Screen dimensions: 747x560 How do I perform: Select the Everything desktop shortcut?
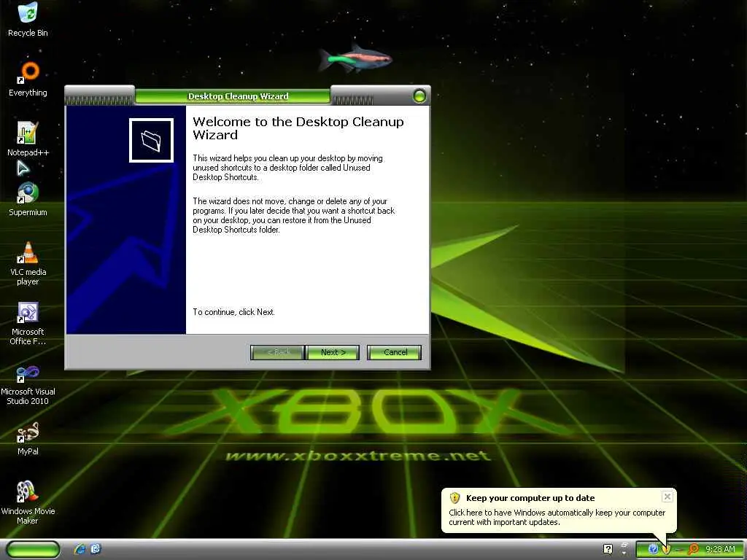(x=28, y=79)
